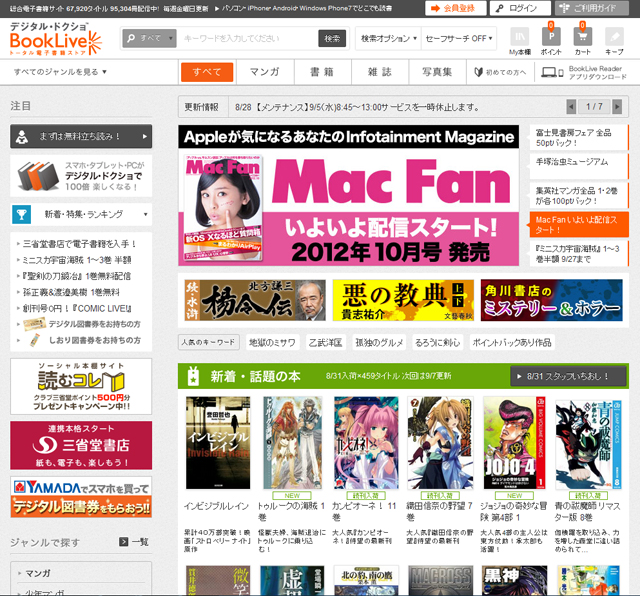The image size is (640, 596).
Task: Click the trophy icon for rankings
Action: coord(22,214)
